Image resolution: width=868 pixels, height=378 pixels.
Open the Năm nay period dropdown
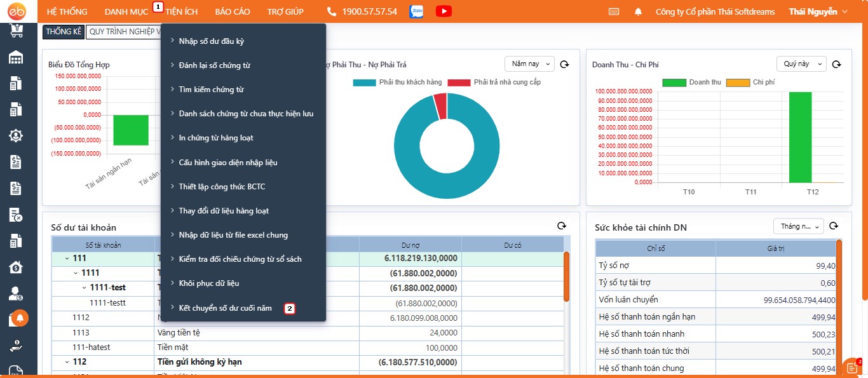pos(529,64)
